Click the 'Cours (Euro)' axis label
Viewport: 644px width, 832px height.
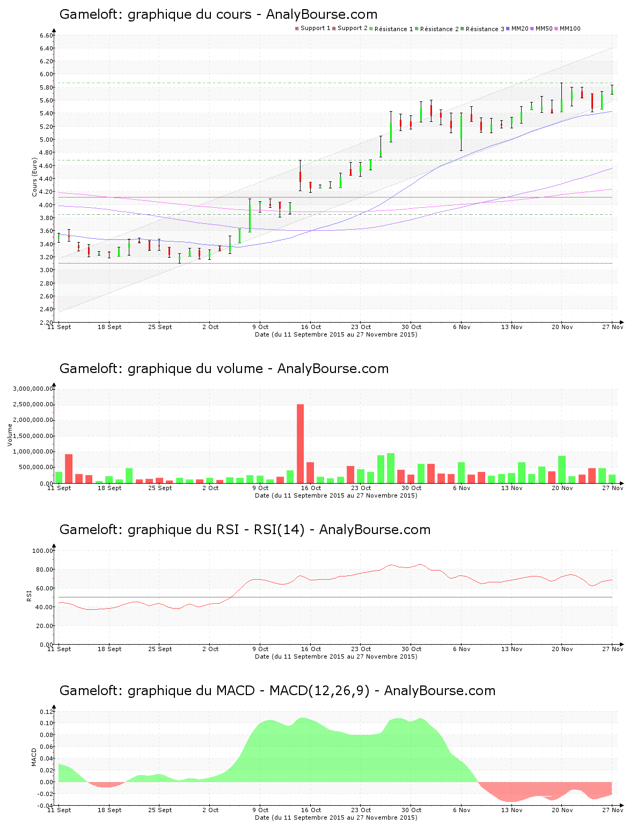click(35, 177)
